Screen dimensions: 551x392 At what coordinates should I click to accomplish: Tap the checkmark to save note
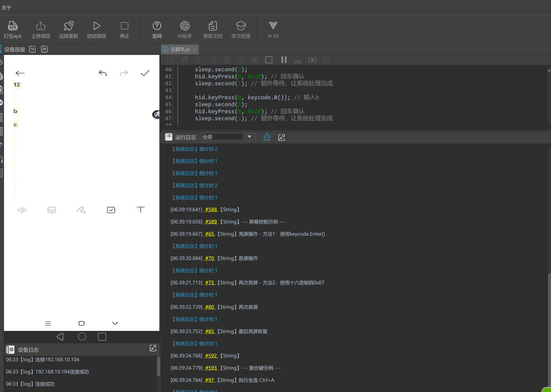(145, 73)
